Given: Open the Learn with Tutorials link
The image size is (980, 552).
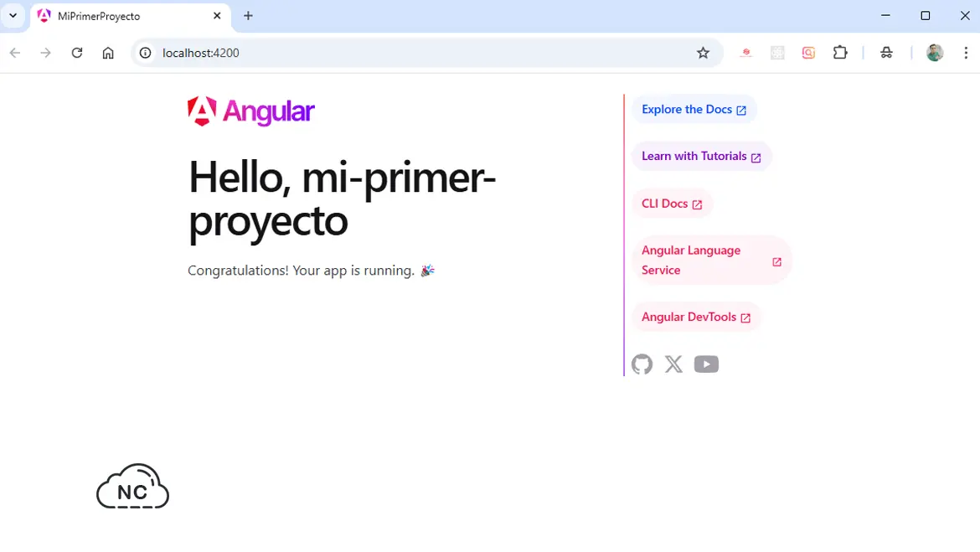Looking at the screenshot, I should (x=701, y=157).
